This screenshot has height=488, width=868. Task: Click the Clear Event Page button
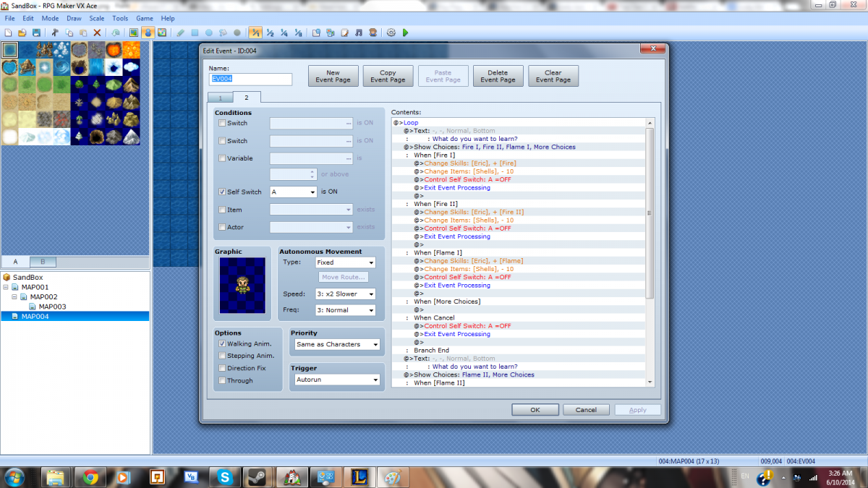pos(553,76)
